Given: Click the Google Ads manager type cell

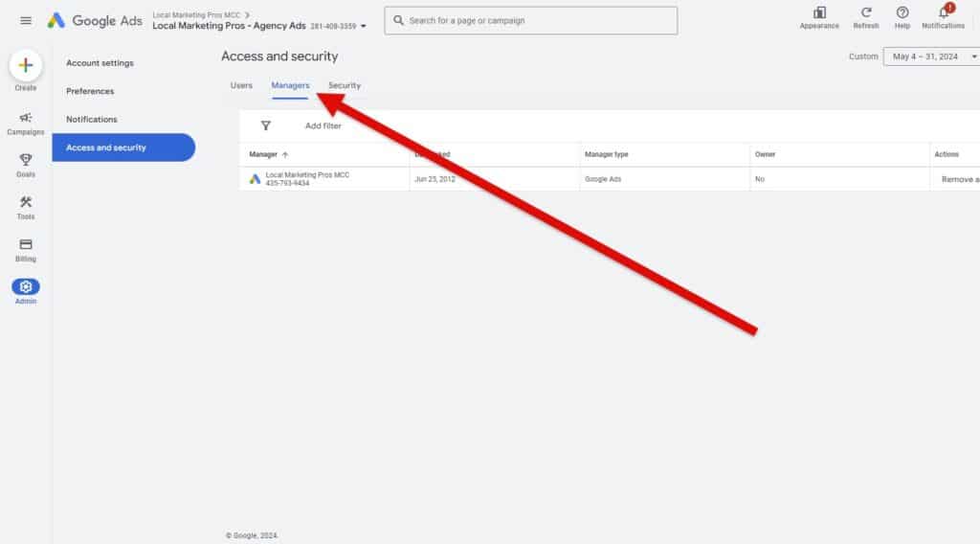Looking at the screenshot, I should pyautogui.click(x=603, y=179).
